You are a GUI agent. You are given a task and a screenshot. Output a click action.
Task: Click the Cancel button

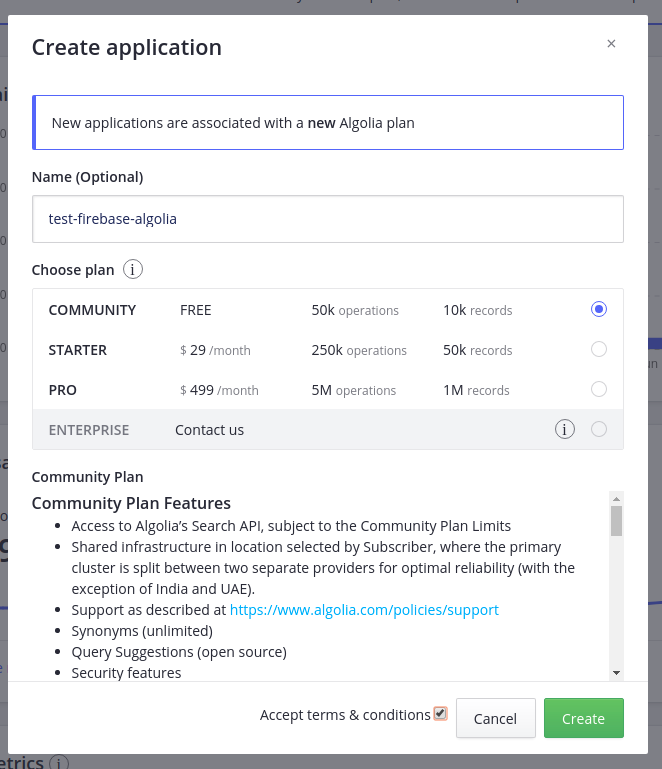tap(495, 718)
